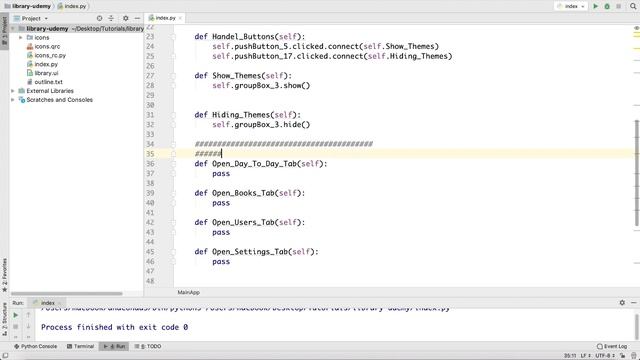
Task: Toggle the code inspection eye icon
Action: pyautogui.click(x=636, y=28)
